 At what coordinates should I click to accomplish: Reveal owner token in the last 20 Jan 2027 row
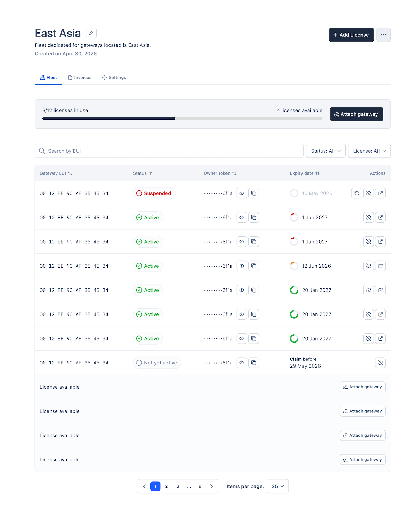coord(242,339)
